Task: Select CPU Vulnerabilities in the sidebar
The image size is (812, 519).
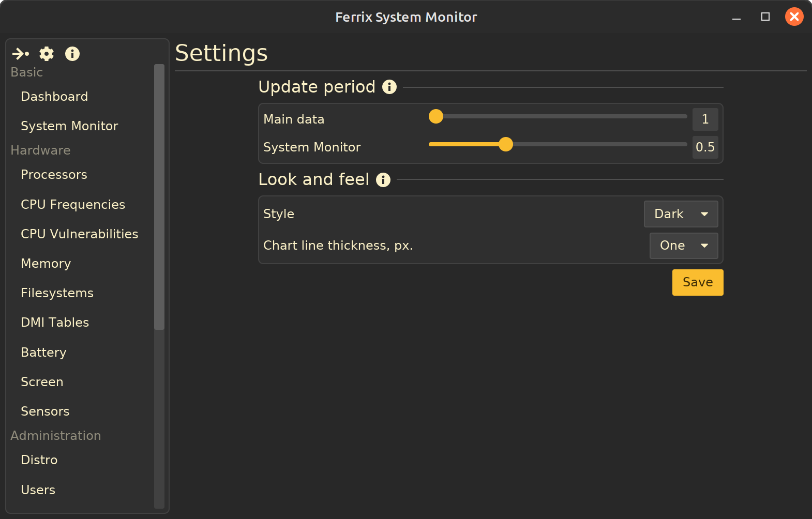Action: click(x=79, y=234)
